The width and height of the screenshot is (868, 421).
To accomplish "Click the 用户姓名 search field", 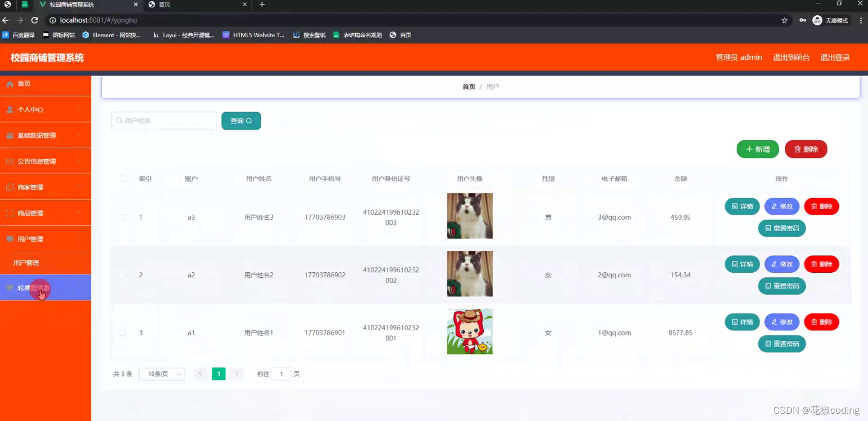I will (164, 121).
